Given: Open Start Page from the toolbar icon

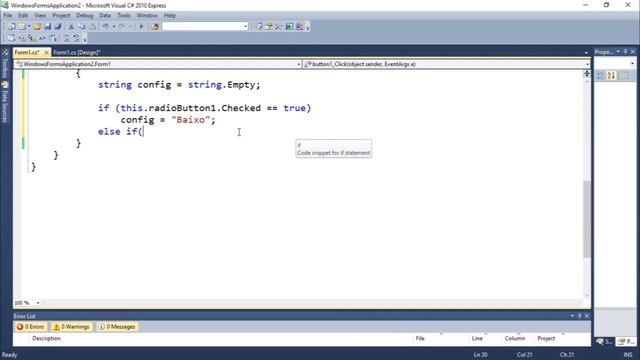Looking at the screenshot, I should [289, 27].
